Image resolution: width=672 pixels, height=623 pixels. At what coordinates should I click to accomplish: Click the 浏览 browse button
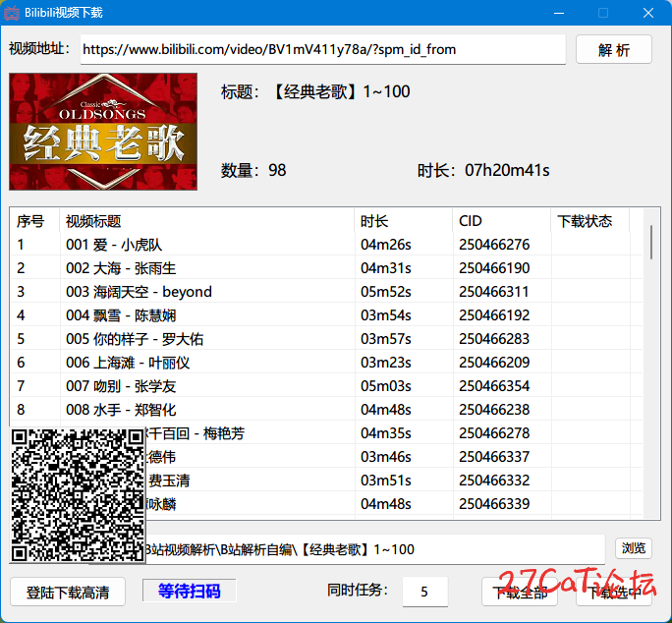[634, 548]
